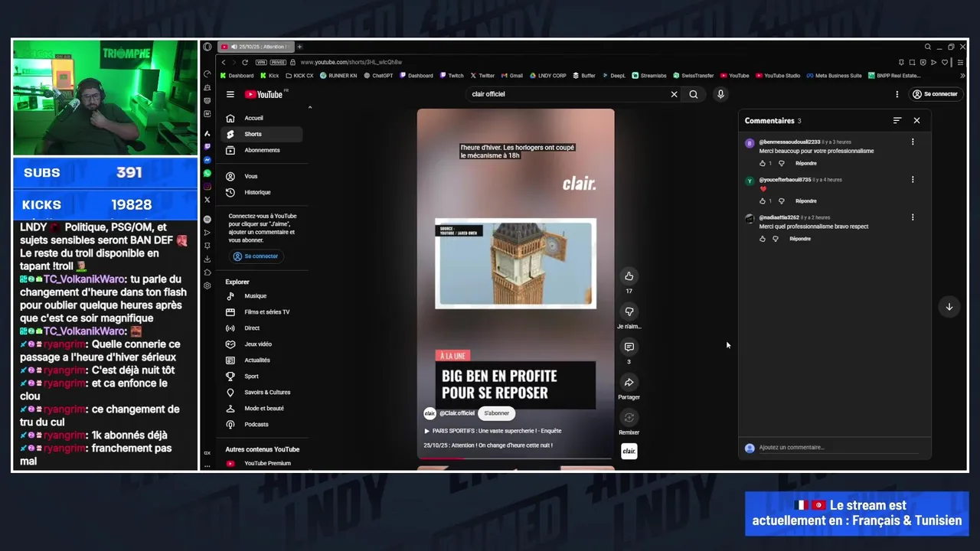This screenshot has height=551, width=980.
Task: Open Twitch panel in Opera sidebar
Action: point(207,146)
